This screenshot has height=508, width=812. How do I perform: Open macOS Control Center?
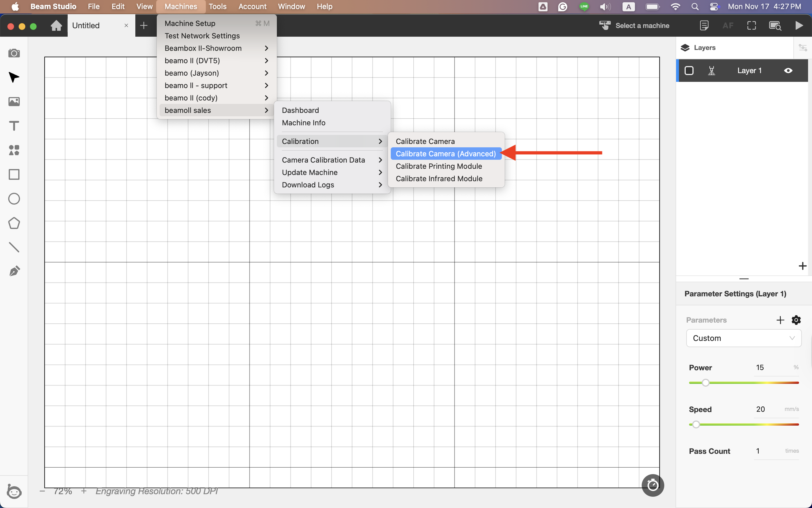(x=714, y=6)
